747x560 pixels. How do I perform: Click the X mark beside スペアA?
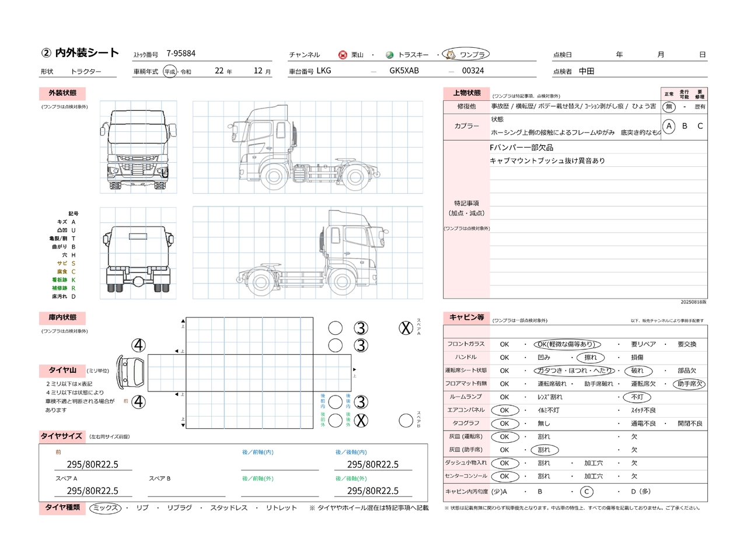pyautogui.click(x=406, y=328)
